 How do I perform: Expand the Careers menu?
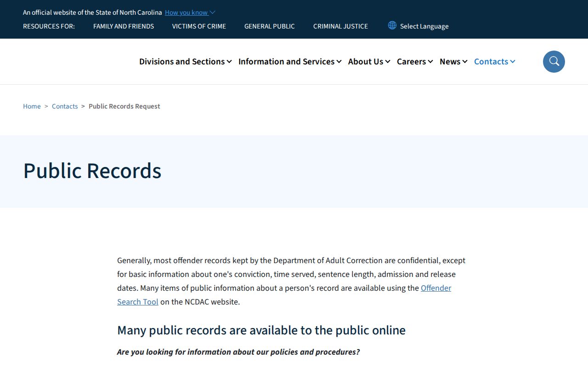click(415, 62)
